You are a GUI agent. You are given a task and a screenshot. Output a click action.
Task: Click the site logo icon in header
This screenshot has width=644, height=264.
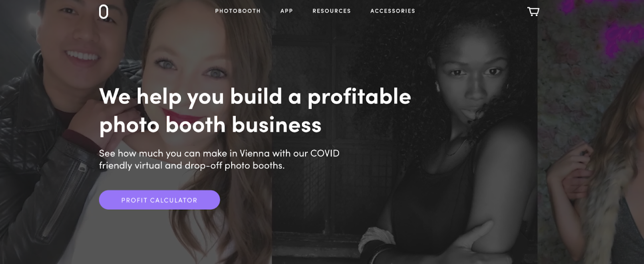pyautogui.click(x=104, y=12)
